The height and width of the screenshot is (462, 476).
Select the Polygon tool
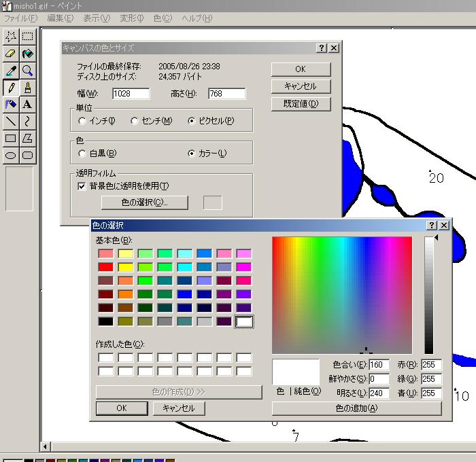click(28, 139)
